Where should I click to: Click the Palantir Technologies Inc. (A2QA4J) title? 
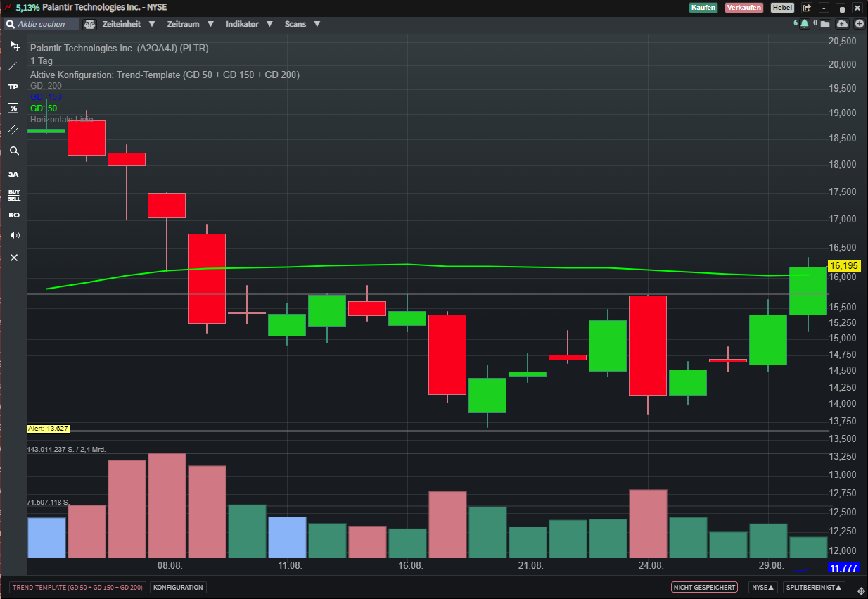click(120, 48)
